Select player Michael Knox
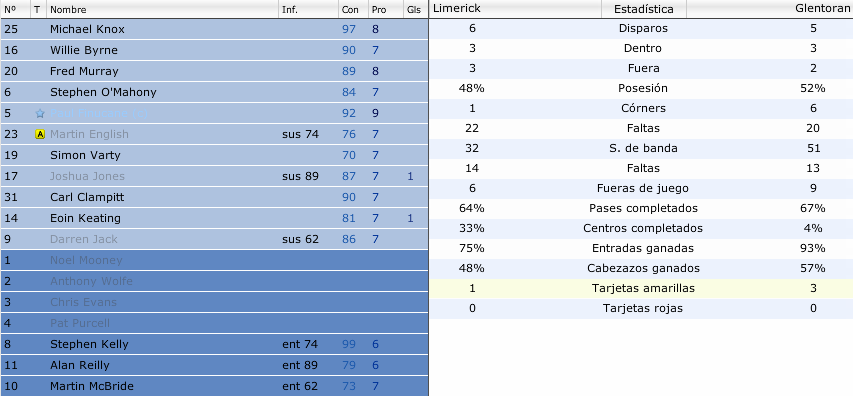Viewport: 853px width, 396px height. pos(214,29)
